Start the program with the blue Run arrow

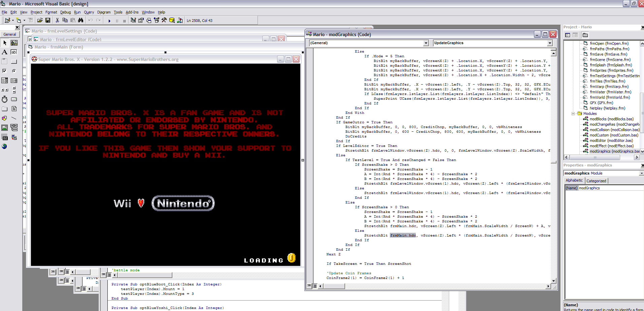pos(109,21)
